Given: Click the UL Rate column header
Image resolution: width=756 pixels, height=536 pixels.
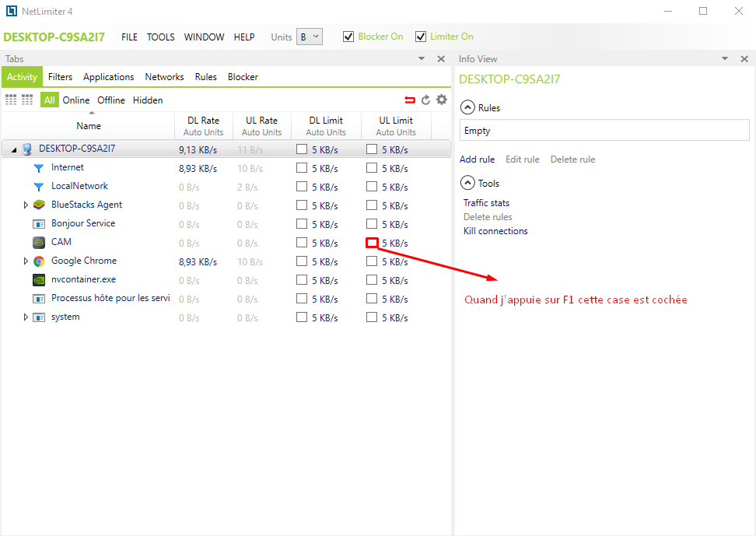Looking at the screenshot, I should pyautogui.click(x=262, y=125).
